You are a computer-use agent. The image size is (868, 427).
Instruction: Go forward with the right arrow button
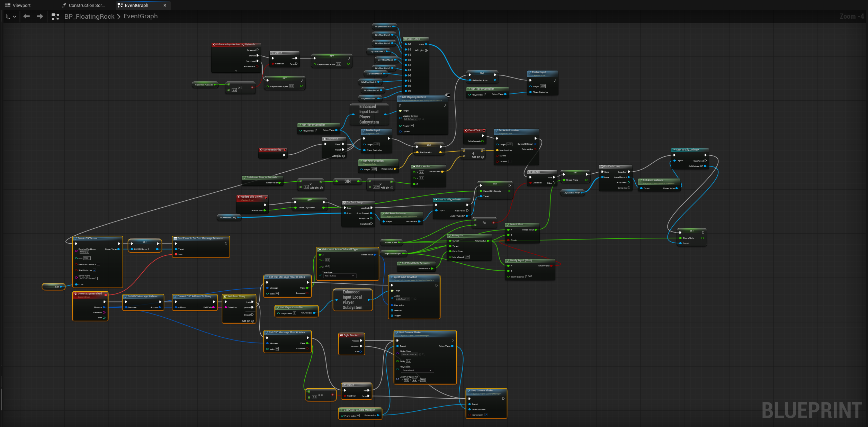[x=40, y=16]
